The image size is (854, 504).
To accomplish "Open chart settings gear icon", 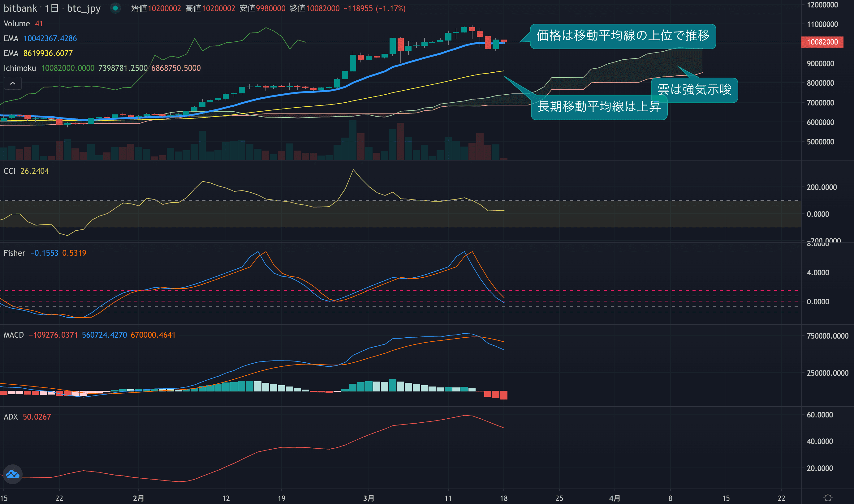I will [828, 498].
